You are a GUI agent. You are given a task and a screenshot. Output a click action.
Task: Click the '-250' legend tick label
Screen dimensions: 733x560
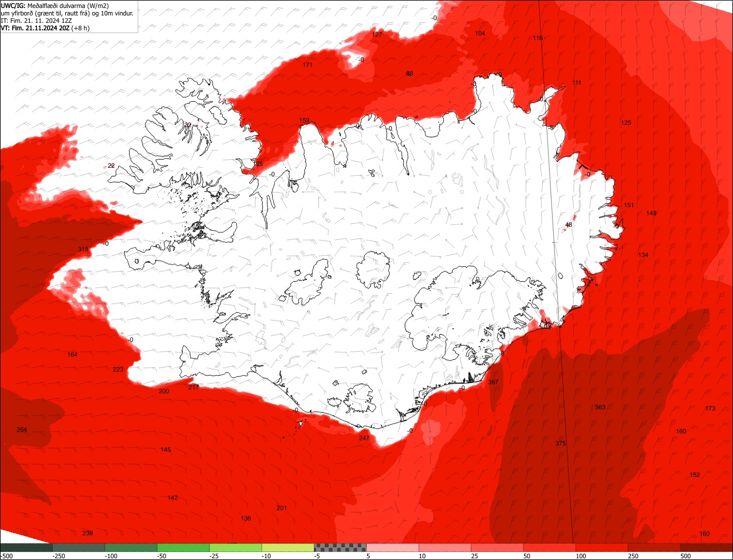pyautogui.click(x=58, y=555)
